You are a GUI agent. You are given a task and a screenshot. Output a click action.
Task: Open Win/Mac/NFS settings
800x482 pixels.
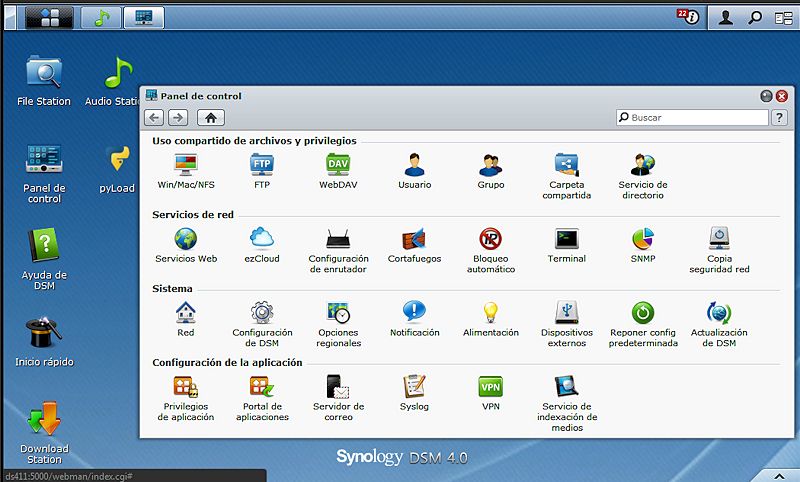pyautogui.click(x=186, y=171)
